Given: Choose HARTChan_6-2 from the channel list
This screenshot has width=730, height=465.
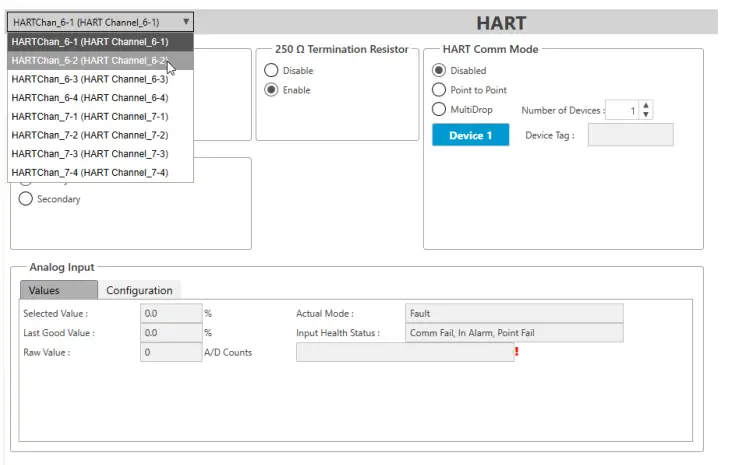Looking at the screenshot, I should coord(90,60).
